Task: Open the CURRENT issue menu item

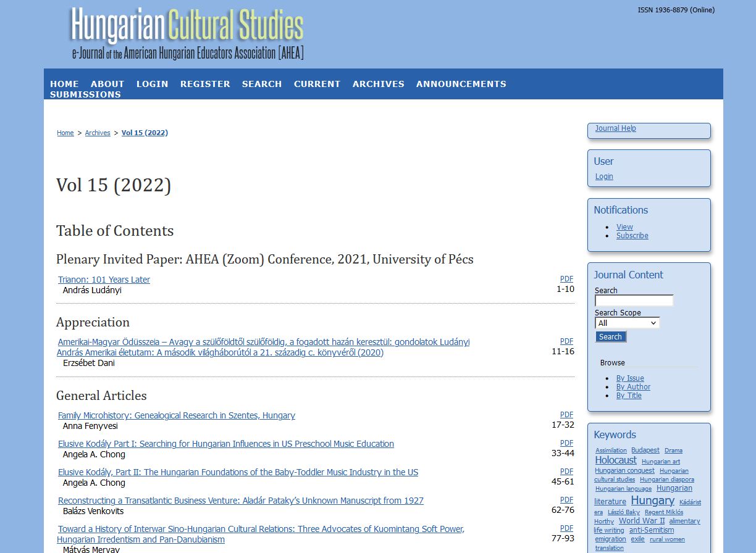Action: click(x=317, y=84)
